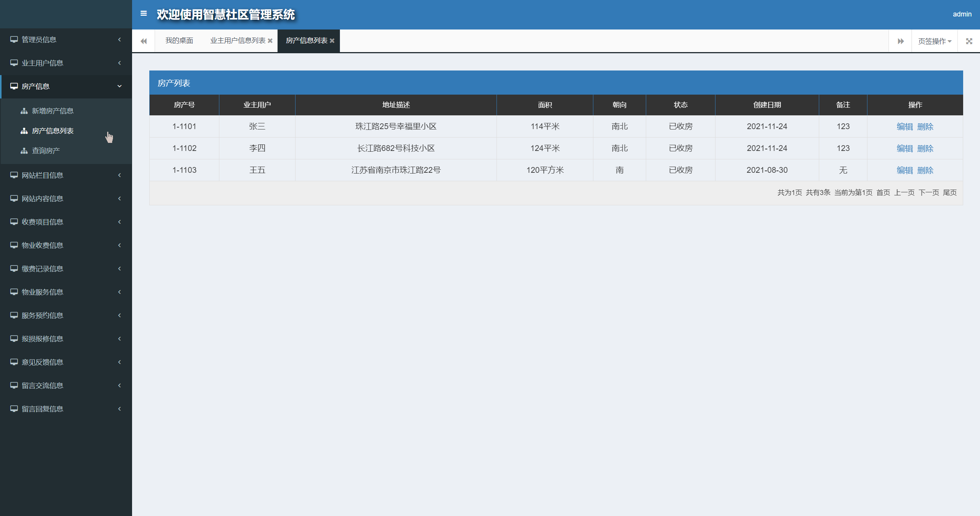
Task: Click the monitor icon beside 房产信息
Action: click(14, 86)
